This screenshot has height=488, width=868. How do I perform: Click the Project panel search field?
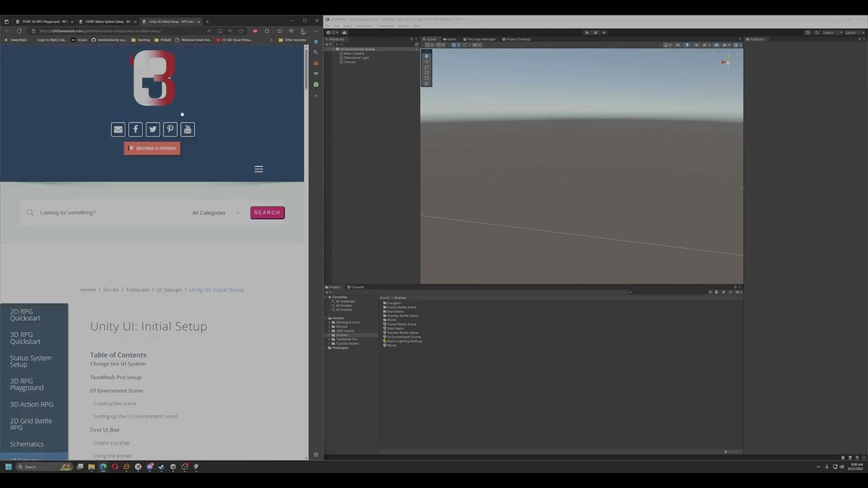click(x=668, y=293)
